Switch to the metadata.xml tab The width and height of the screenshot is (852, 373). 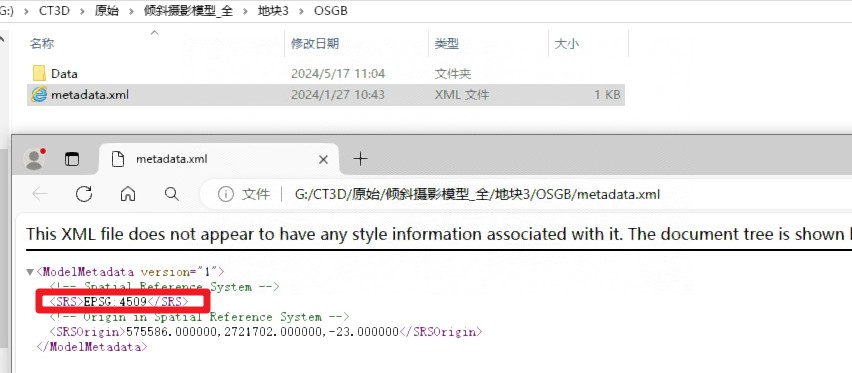(x=220, y=159)
